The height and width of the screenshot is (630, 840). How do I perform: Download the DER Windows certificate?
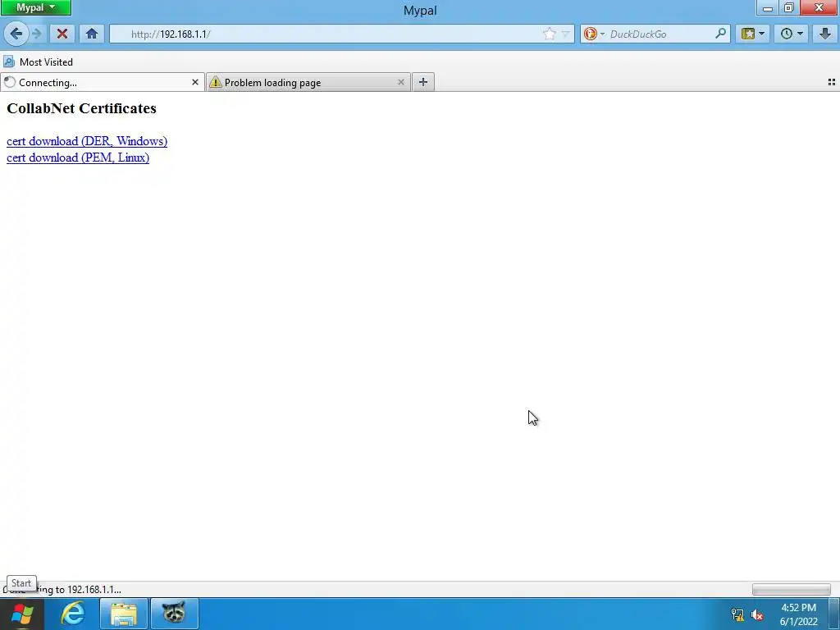point(87,141)
